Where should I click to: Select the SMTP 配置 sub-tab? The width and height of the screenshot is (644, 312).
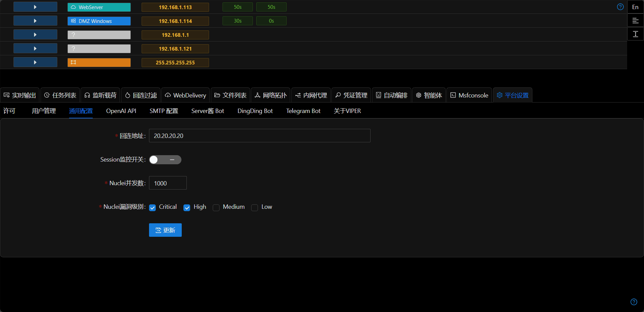click(164, 111)
